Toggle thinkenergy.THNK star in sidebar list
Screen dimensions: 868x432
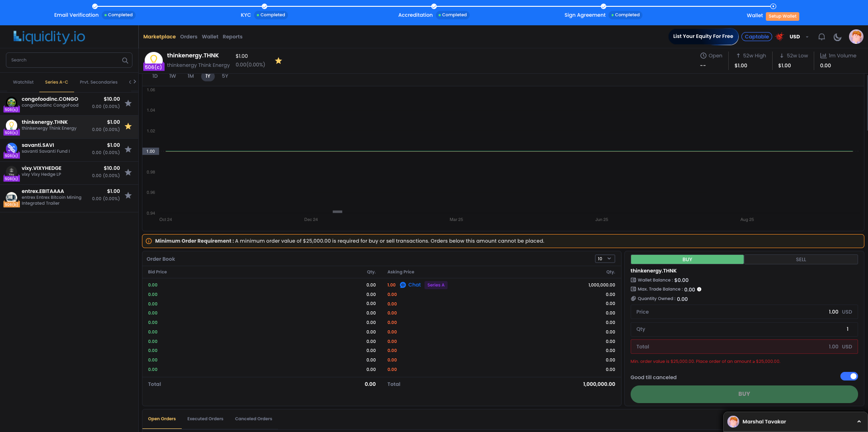[x=128, y=126]
